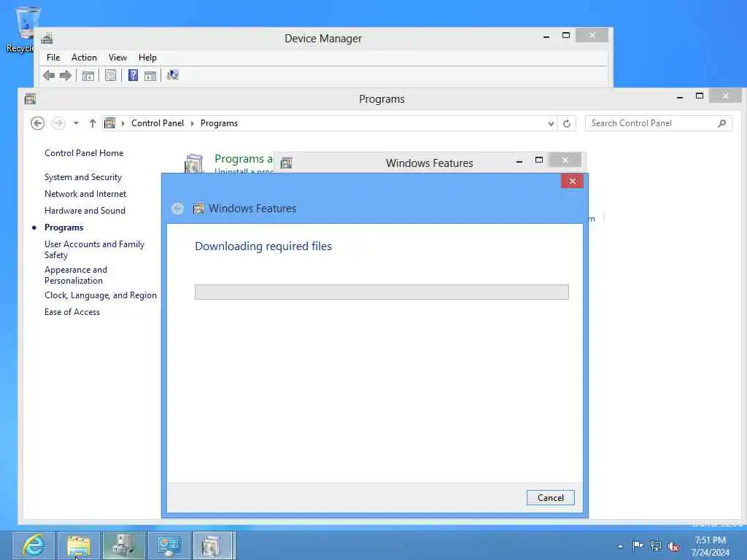Switch to Control Panel taskbar button
This screenshot has height=560, width=747.
(169, 545)
